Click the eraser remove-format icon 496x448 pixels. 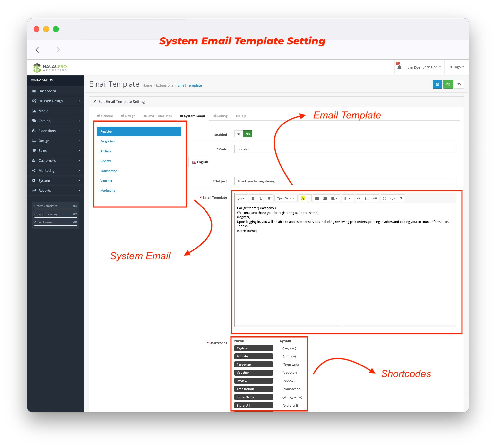(269, 199)
